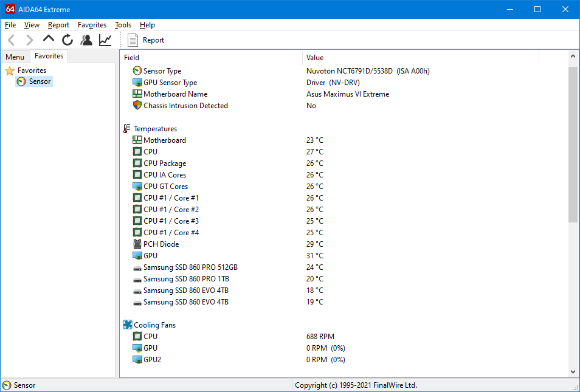
Task: Select the Chassis Intrusion Detected row label
Action: tap(185, 105)
